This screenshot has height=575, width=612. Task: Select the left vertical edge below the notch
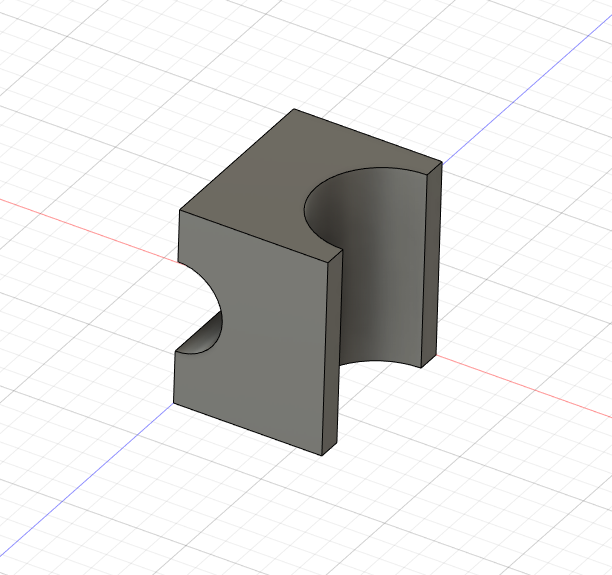pyautogui.click(x=174, y=378)
